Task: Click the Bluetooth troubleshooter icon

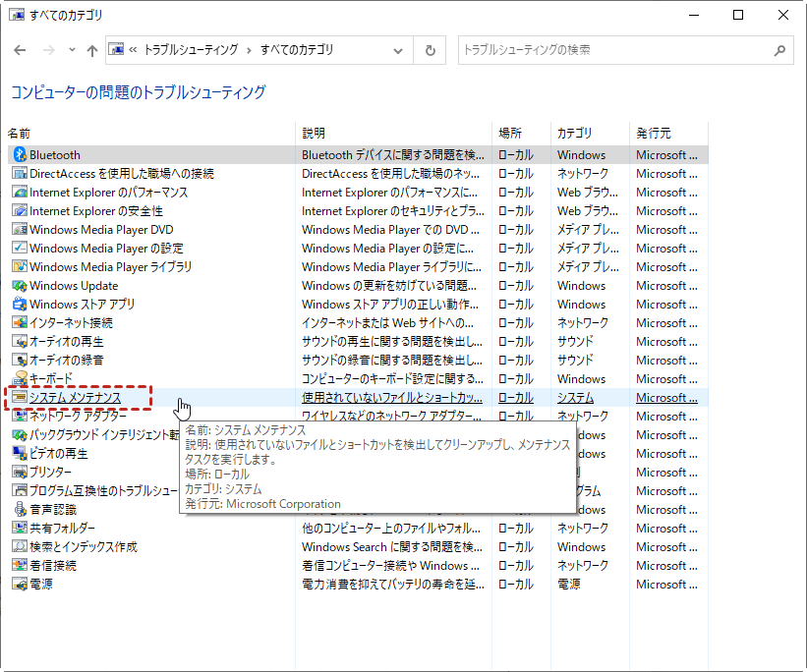Action: [x=20, y=154]
